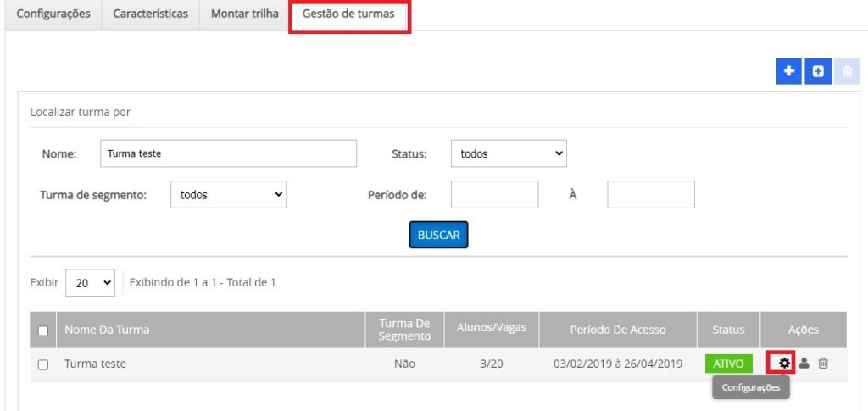Open Configurações gear for Turma teste
868x411 pixels.
785,364
